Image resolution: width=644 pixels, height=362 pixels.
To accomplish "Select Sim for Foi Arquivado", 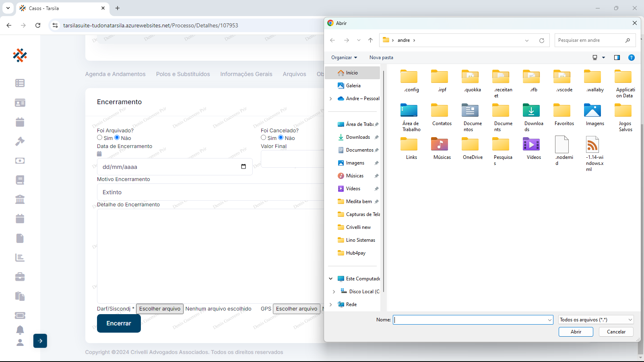I will pos(100,138).
